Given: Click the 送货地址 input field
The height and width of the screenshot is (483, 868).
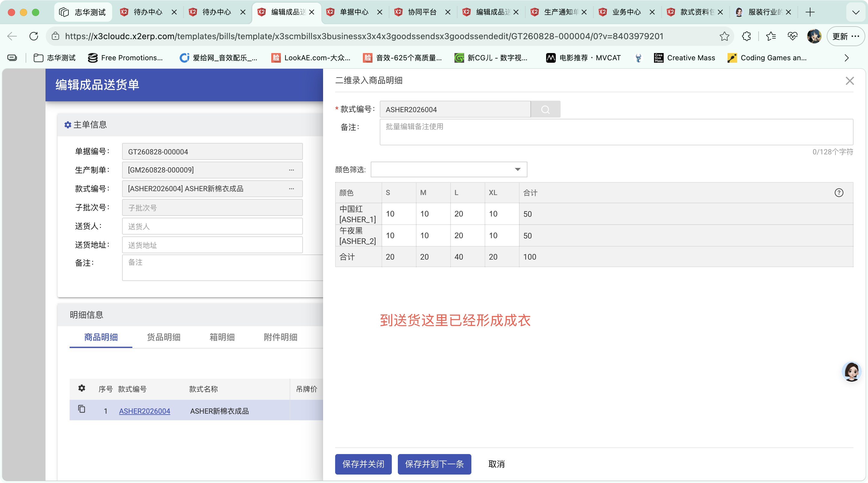Looking at the screenshot, I should 212,245.
